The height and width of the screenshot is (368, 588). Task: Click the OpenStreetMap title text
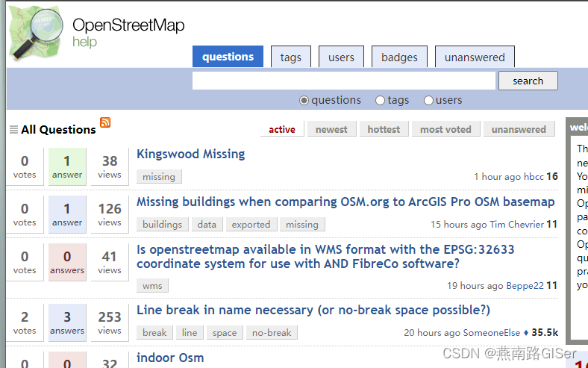click(x=128, y=25)
